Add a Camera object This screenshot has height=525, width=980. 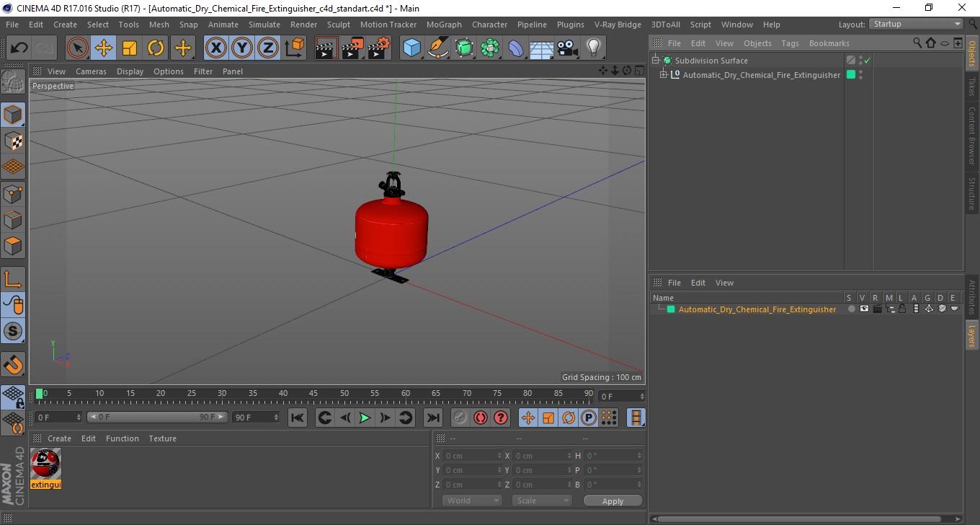(x=568, y=48)
